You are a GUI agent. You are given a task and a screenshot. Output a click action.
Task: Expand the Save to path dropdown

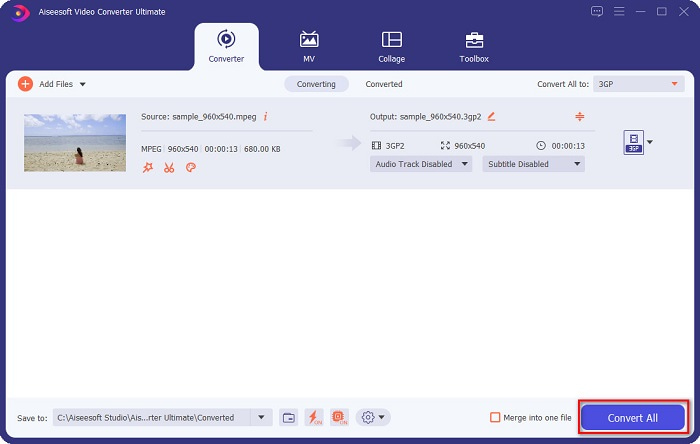point(262,417)
